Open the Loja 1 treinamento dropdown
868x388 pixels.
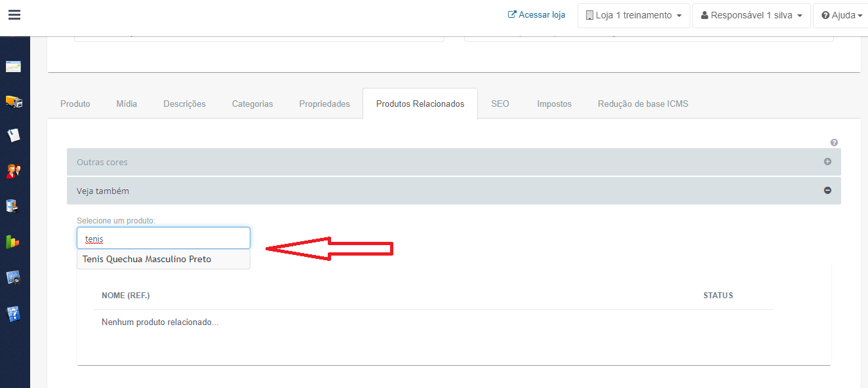point(634,16)
